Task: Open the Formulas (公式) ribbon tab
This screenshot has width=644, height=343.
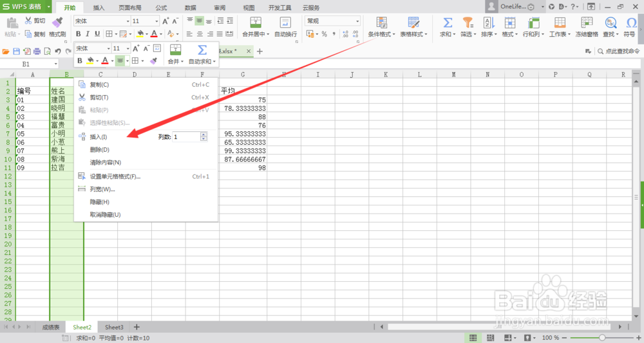Action: coord(161,7)
